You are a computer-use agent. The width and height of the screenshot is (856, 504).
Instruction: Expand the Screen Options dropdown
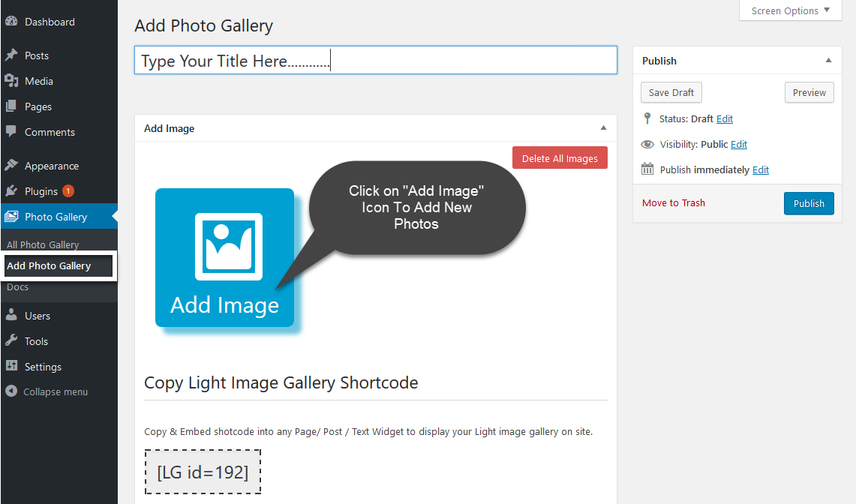(791, 10)
